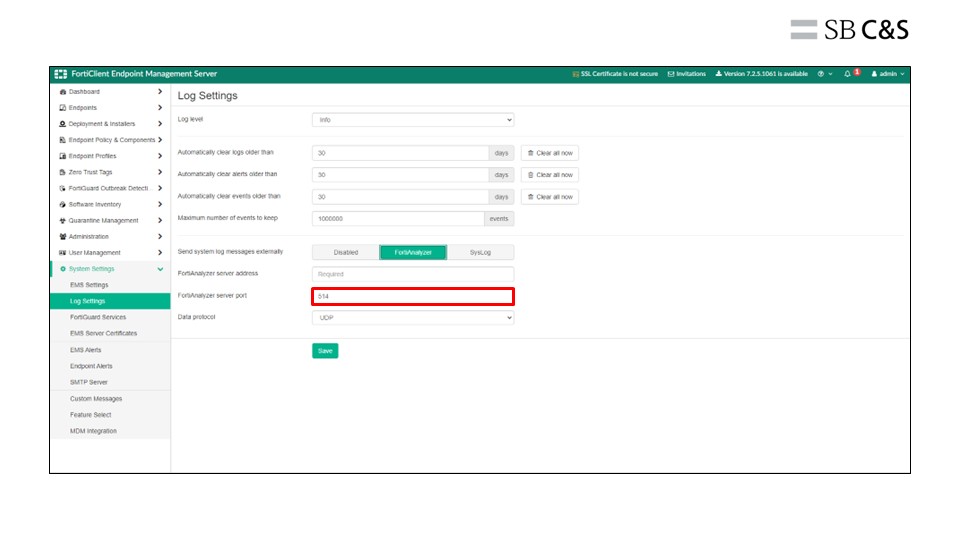Click the Endpoint Policy & Components icon
Image resolution: width=960 pixels, height=540 pixels.
(62, 140)
